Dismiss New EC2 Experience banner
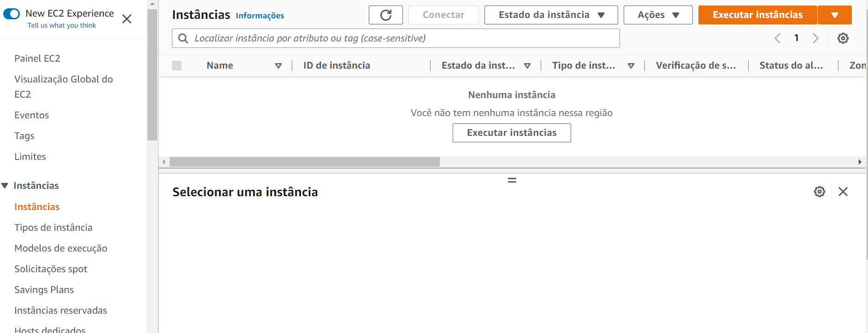 pos(127,19)
